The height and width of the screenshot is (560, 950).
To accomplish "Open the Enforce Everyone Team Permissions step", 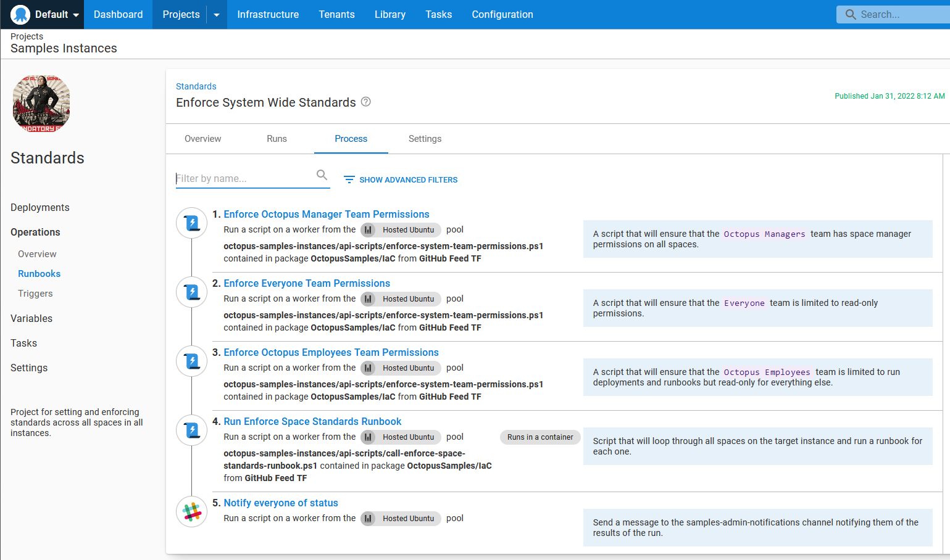I will [307, 283].
